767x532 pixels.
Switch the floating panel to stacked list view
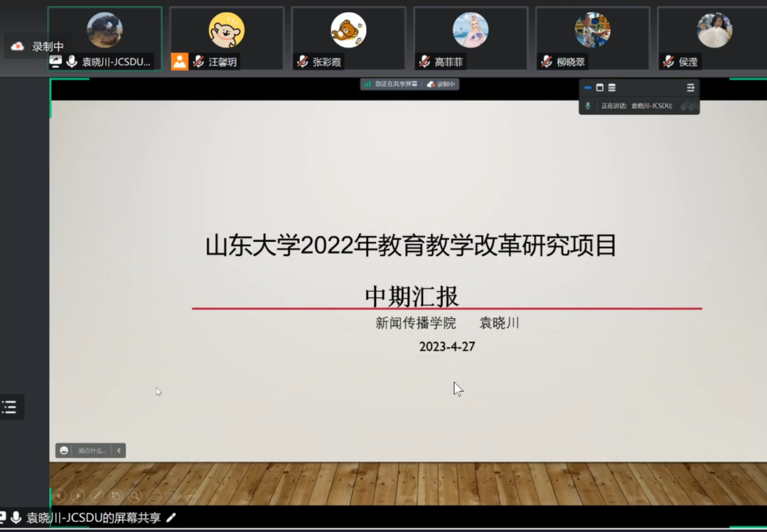coord(612,88)
